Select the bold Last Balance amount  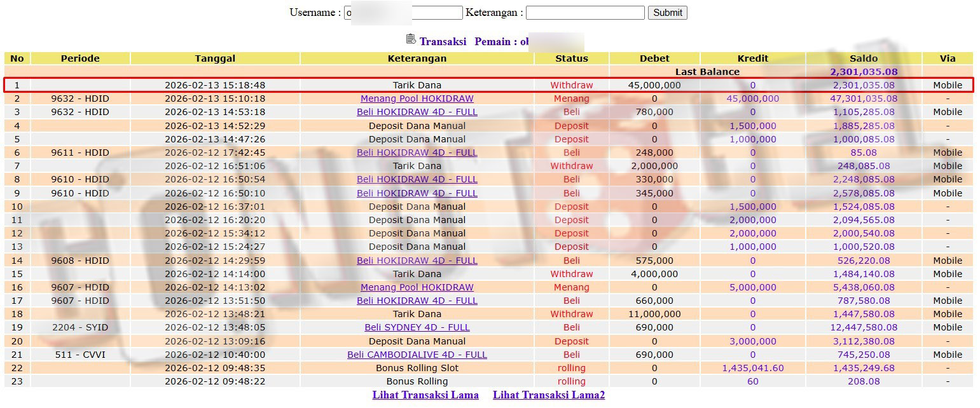pyautogui.click(x=863, y=72)
